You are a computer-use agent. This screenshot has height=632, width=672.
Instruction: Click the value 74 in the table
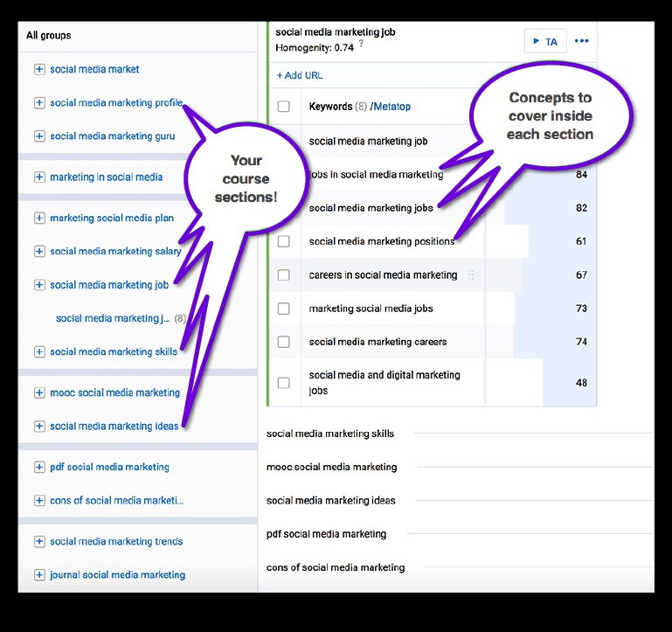tap(581, 342)
